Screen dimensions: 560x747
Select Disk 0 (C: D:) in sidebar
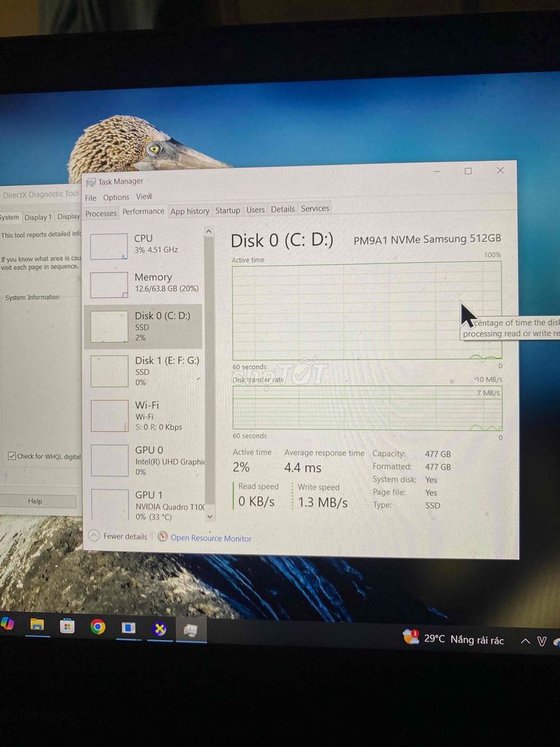click(x=144, y=326)
